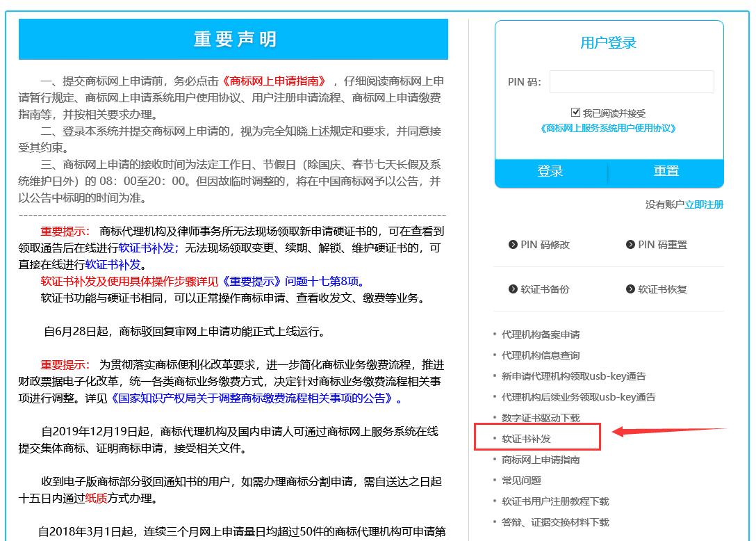Viewport: 756px width, 541px height.
Task: Click the 重置 reset button
Action: [666, 171]
